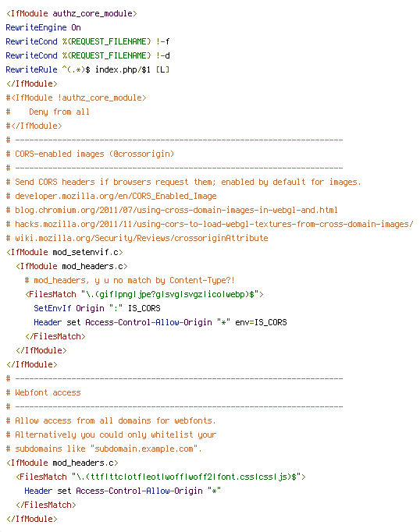420x532 pixels.
Task: Click the hacks.mozilla.org webgl textures URL
Action: [214, 225]
